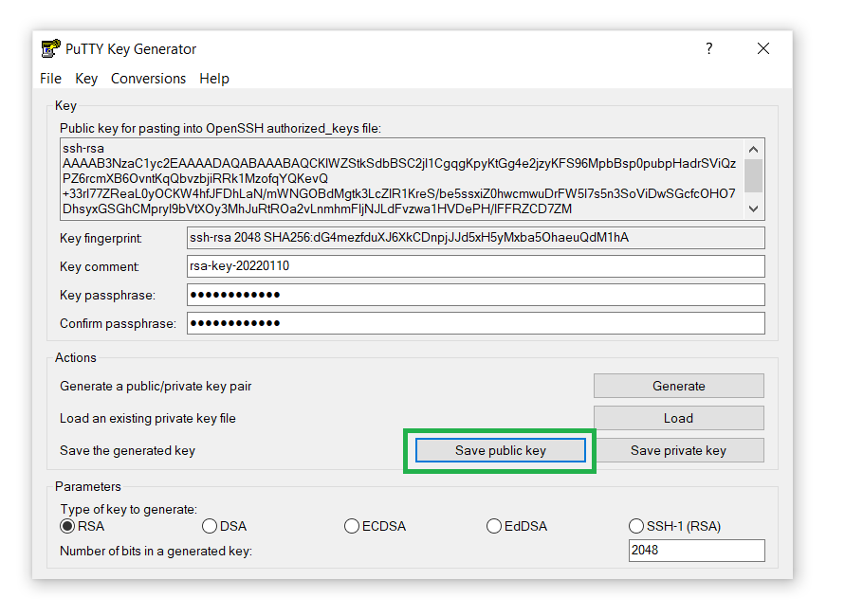The image size is (845, 616).
Task: Open the Key menu
Action: pos(86,79)
